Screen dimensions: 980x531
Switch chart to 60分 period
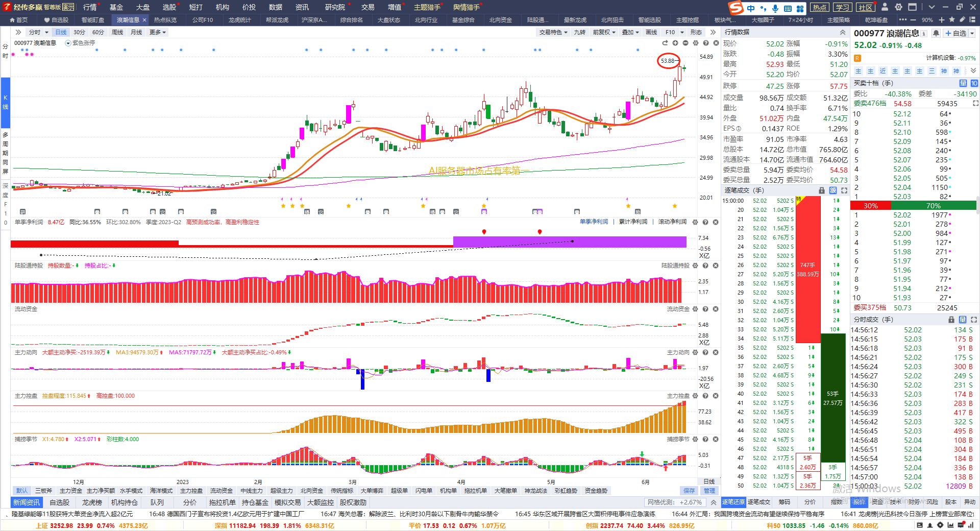coord(98,32)
